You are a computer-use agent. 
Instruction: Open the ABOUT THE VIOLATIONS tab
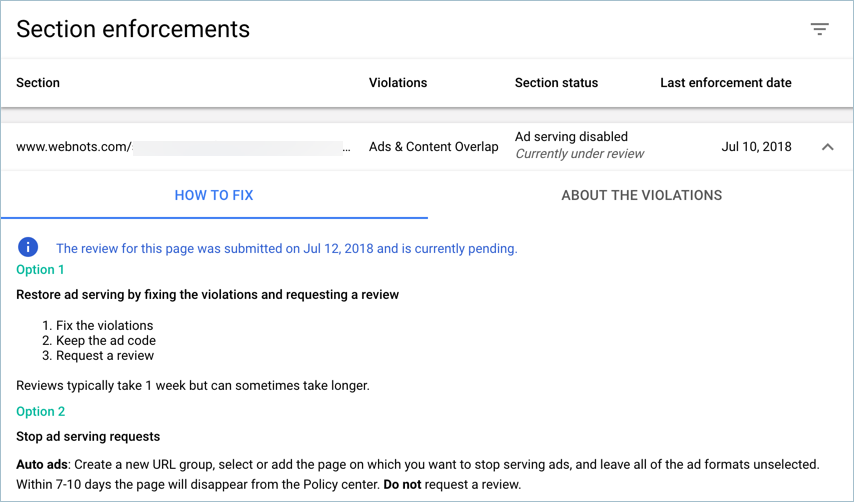pyautogui.click(x=641, y=195)
